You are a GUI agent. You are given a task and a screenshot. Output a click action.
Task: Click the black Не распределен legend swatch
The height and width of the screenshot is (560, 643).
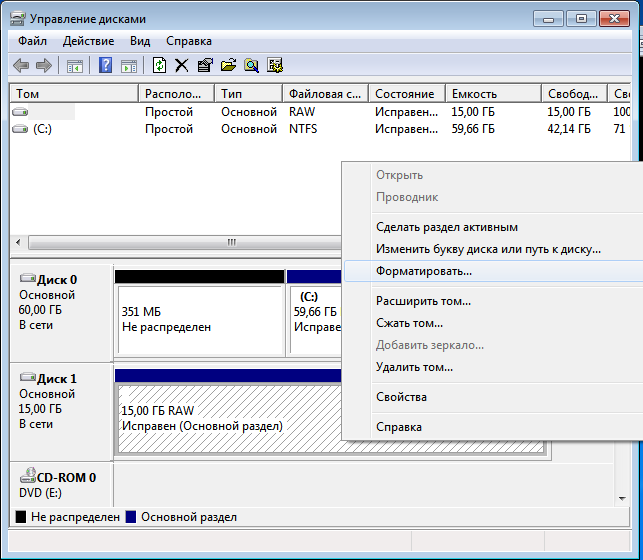click(21, 517)
